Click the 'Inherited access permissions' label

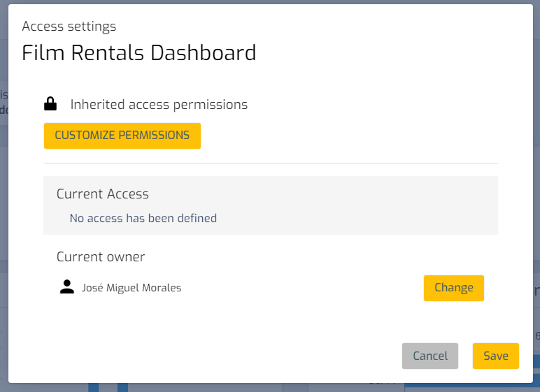tap(159, 105)
